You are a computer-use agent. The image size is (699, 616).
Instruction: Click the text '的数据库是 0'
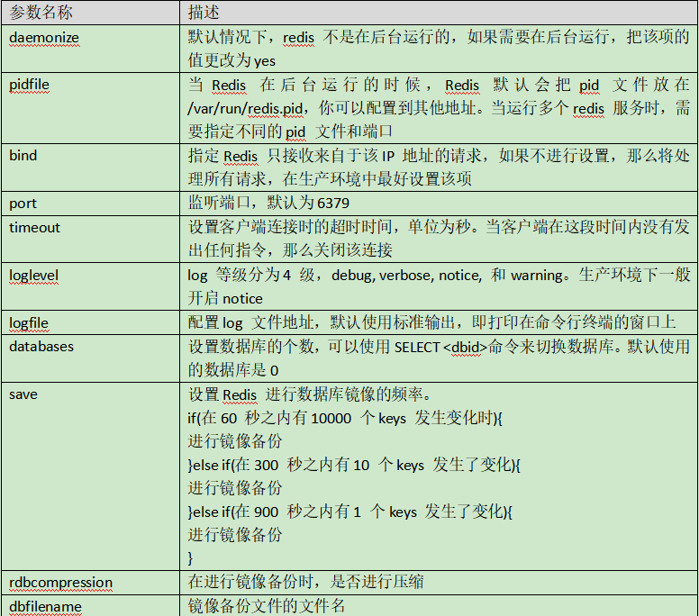[232, 369]
